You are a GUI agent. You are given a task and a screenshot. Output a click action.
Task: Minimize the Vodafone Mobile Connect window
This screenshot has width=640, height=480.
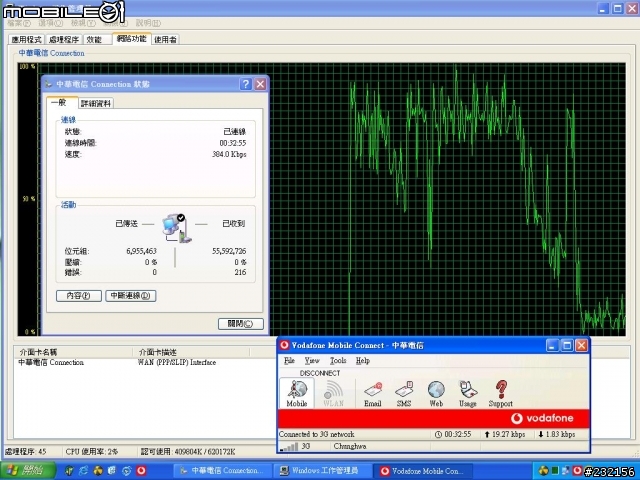(552, 346)
